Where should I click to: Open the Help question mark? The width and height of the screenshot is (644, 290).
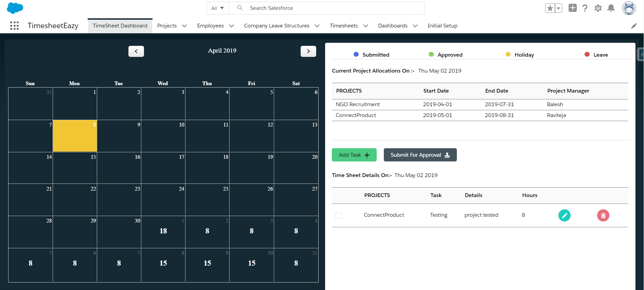pos(585,8)
